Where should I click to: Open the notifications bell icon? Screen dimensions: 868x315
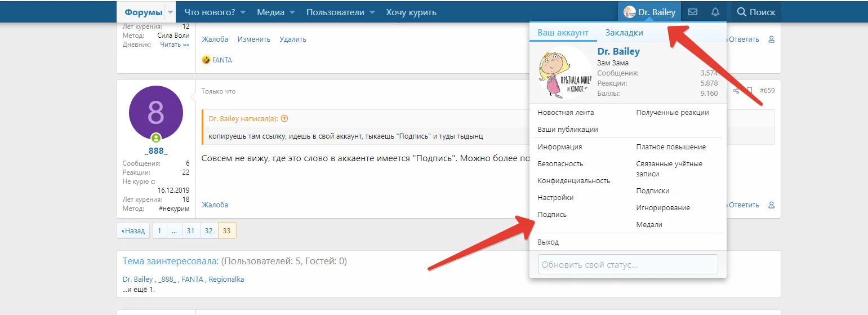click(715, 12)
